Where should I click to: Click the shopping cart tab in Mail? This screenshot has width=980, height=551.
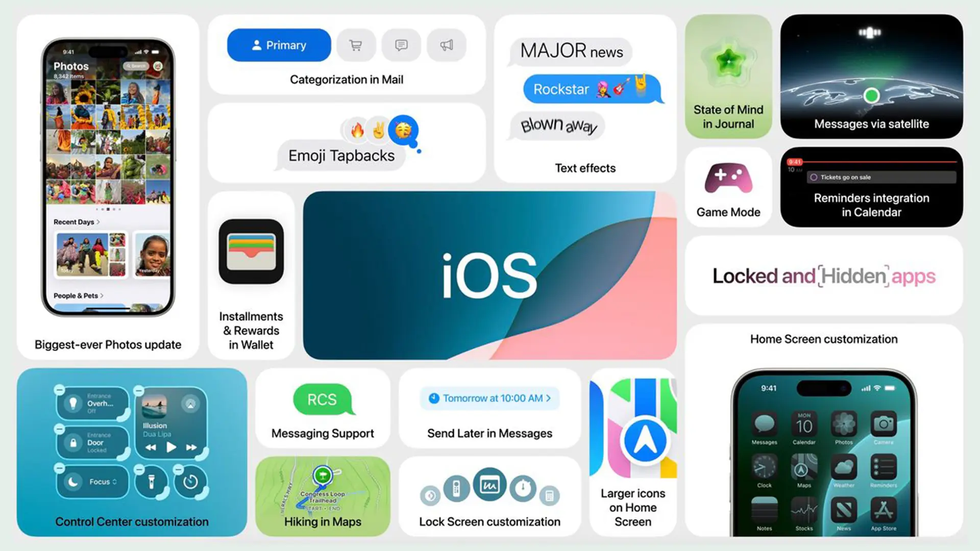point(356,45)
